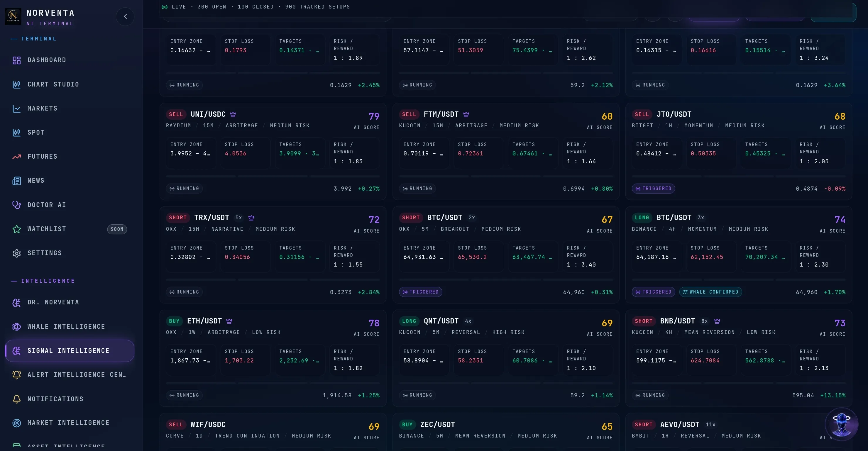868x451 pixels.
Task: Click the 5x leverage label on TRX/USDT
Action: (x=238, y=218)
